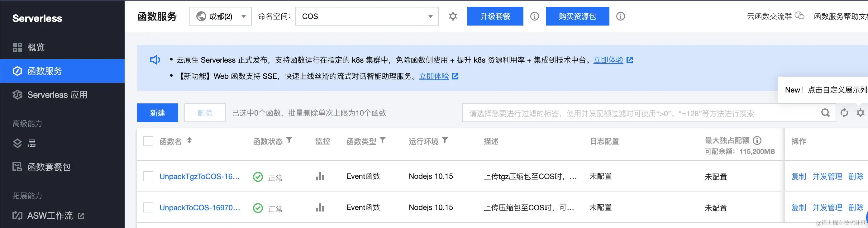This screenshot has height=228, width=868.
Task: Click the Serverless 应用 icon
Action: coord(17,95)
